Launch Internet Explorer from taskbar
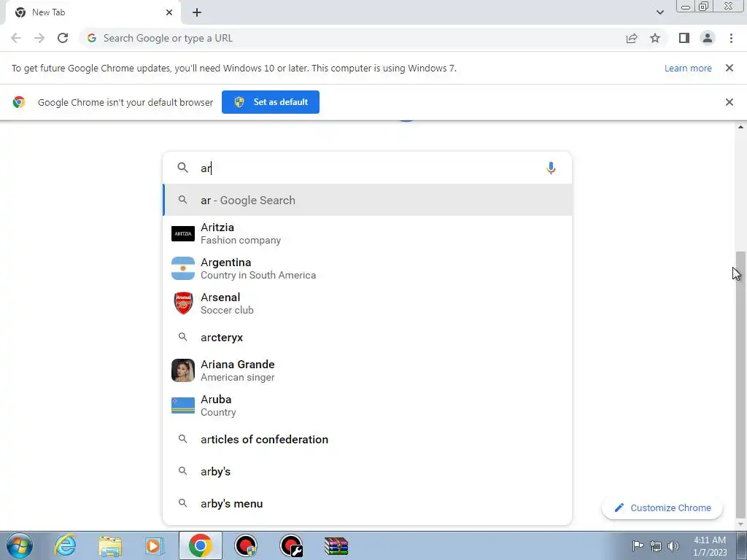 (x=65, y=545)
